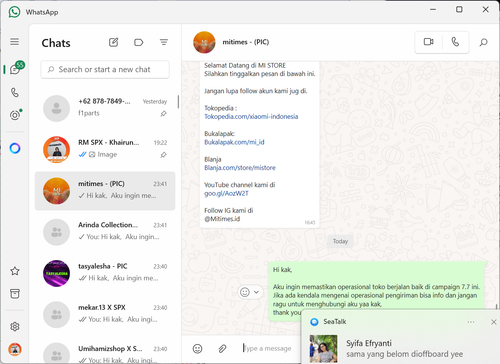Open the mekar.13 X SPX chat
This screenshot has width=500, height=364.
(105, 314)
